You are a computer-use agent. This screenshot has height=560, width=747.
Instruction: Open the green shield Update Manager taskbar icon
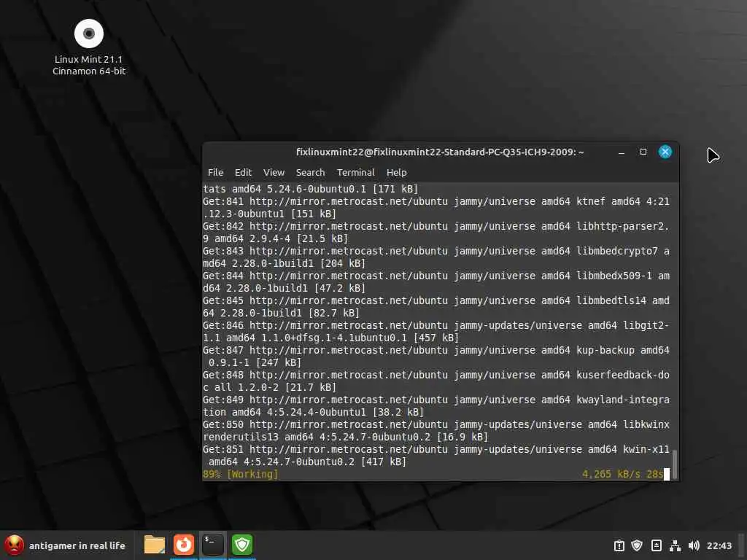(x=242, y=545)
